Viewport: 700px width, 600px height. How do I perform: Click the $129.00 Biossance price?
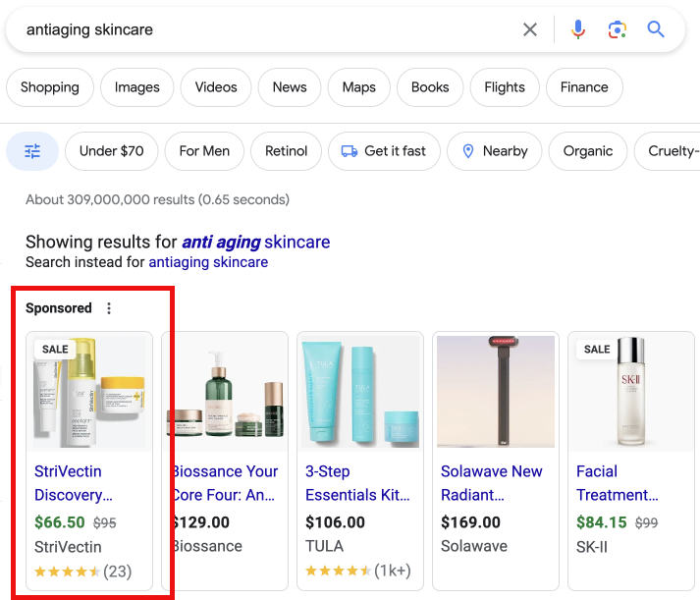[201, 522]
